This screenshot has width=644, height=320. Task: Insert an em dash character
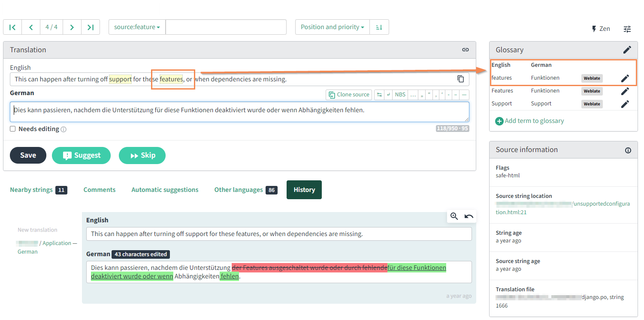point(464,94)
